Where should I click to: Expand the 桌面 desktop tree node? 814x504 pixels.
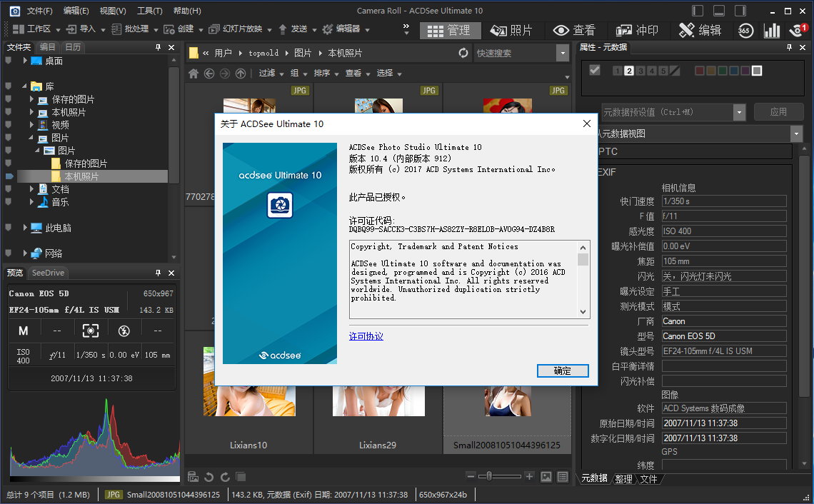click(25, 61)
